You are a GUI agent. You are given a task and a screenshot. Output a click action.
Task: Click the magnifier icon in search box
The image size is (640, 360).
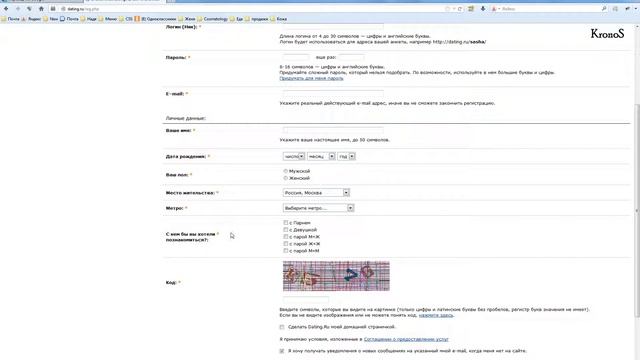(604, 9)
